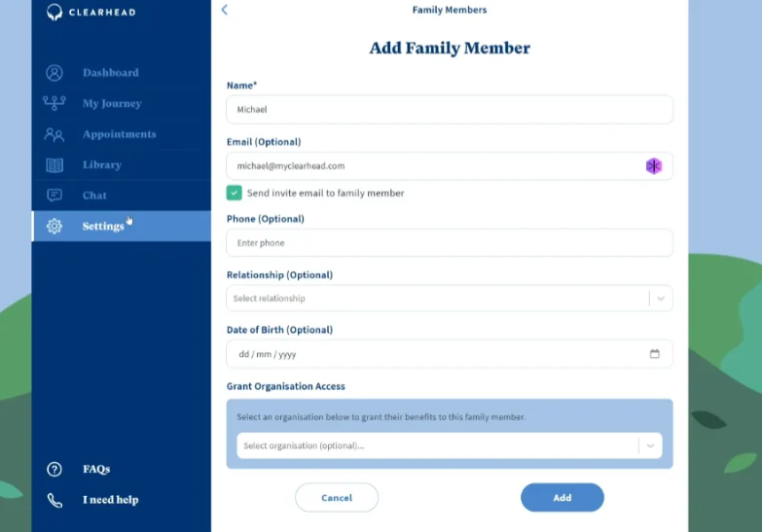
Task: Click the Name* field label
Action: pos(241,86)
